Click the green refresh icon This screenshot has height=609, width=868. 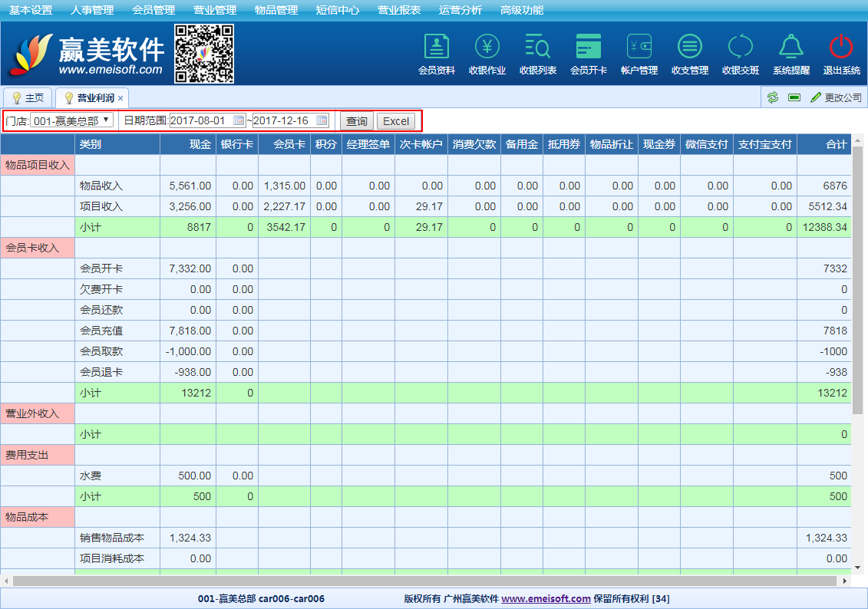pos(773,98)
